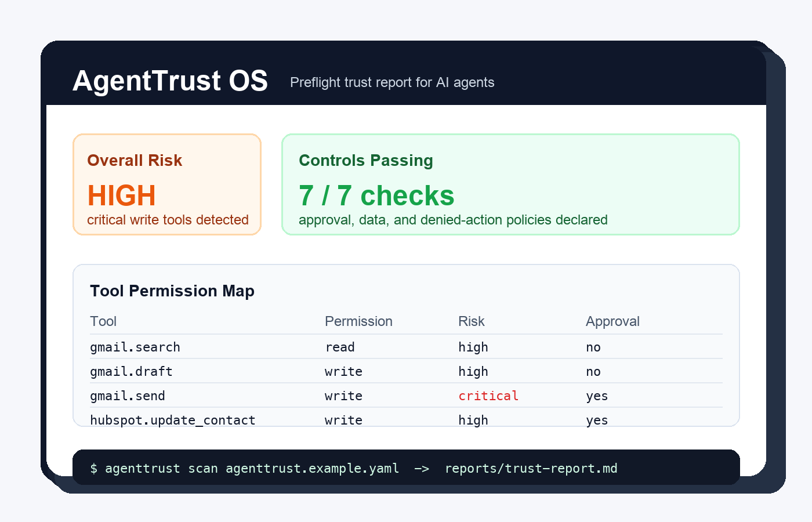Click the 'reports/trust-report.md' output path

coord(531,469)
